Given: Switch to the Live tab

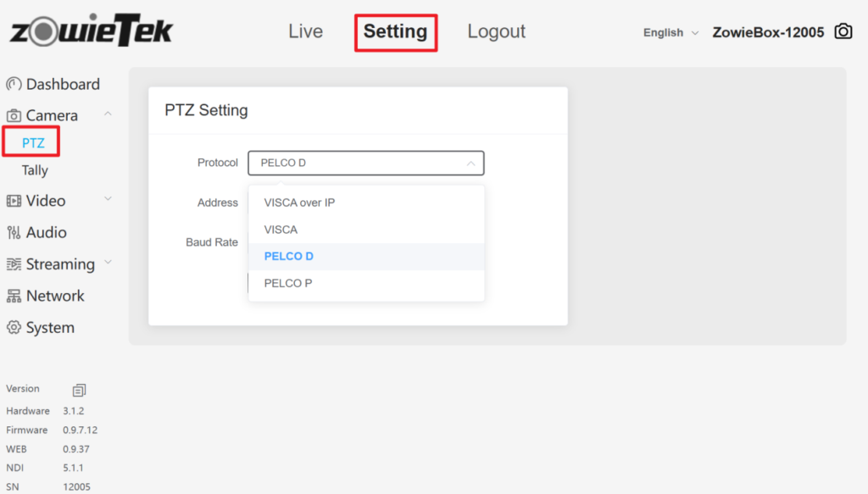Looking at the screenshot, I should tap(305, 31).
